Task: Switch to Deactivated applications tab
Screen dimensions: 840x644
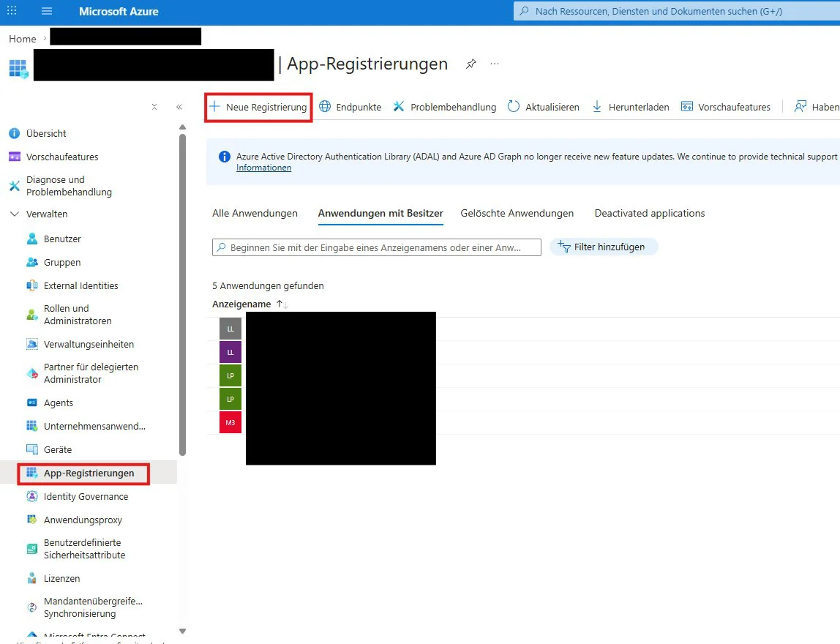Action: tap(650, 213)
